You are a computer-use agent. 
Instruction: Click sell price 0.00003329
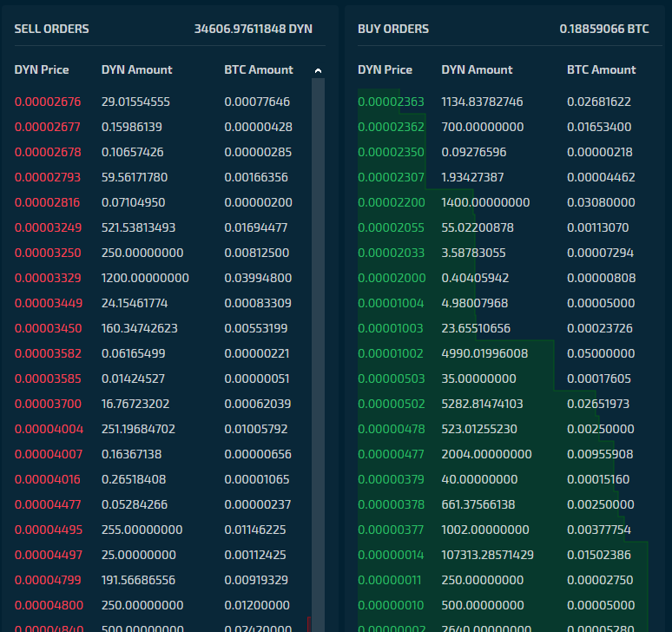pyautogui.click(x=48, y=278)
